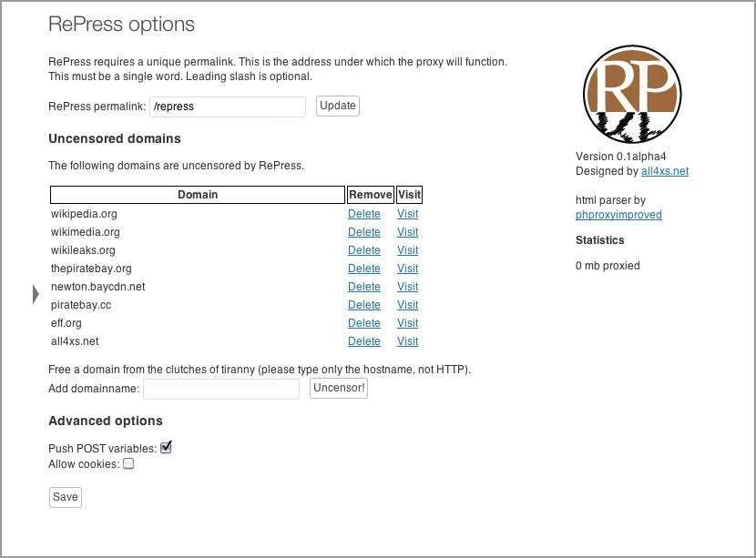
Task: Visit thepiratebay.org through RePress
Action: point(407,269)
